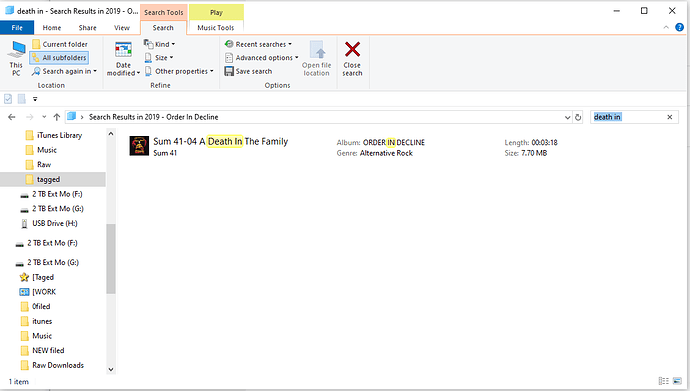
Task: Open Other properties filter dropdown
Action: (x=179, y=71)
